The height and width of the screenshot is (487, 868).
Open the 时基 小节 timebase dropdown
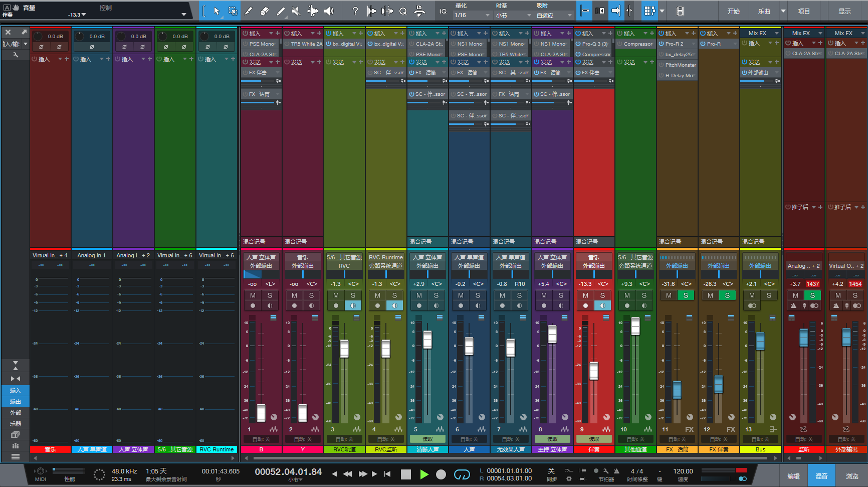pyautogui.click(x=513, y=16)
